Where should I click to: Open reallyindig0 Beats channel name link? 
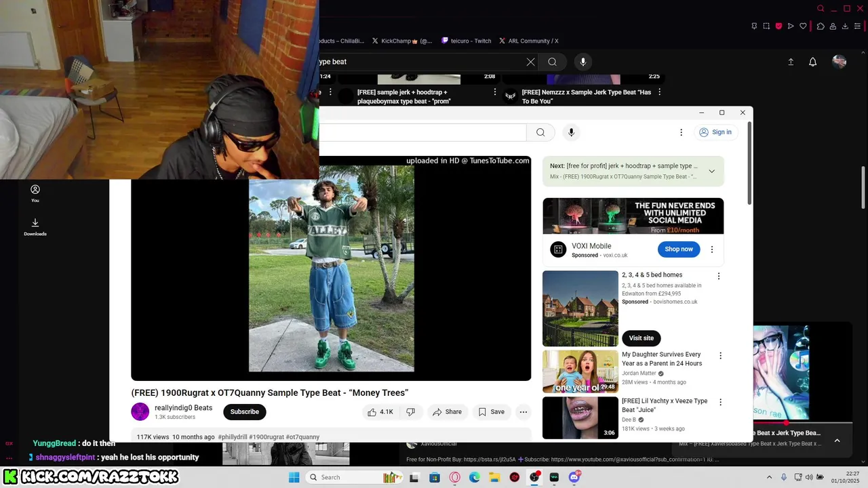[183, 408]
